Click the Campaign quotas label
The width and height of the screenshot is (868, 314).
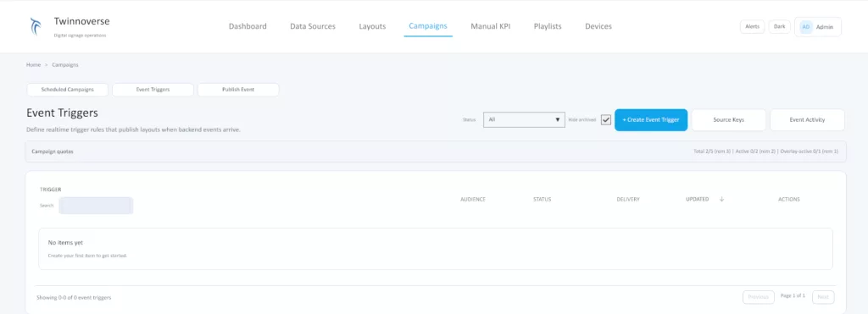[53, 151]
